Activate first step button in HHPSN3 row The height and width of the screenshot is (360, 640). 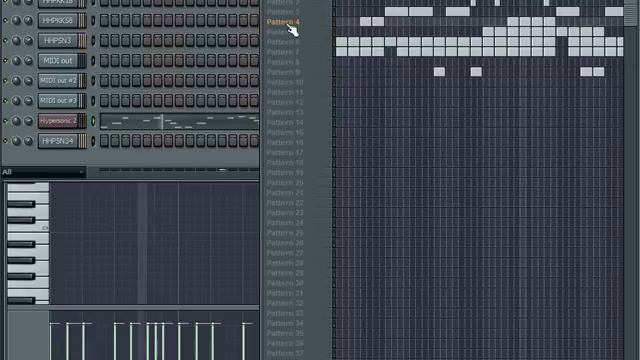pos(104,40)
